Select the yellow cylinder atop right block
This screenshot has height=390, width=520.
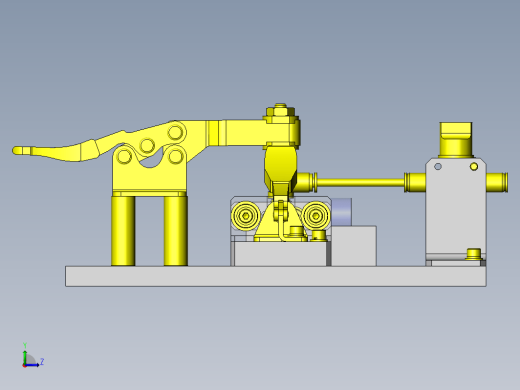[456, 140]
